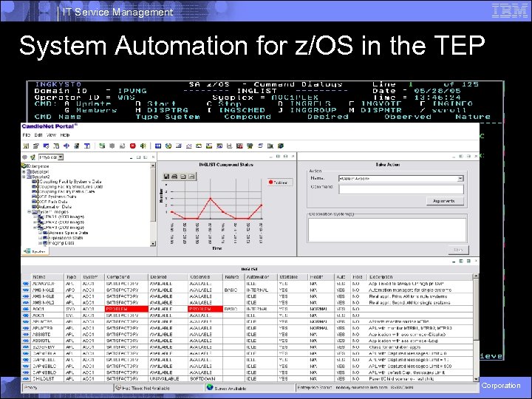Select XCF Path Data tree item
532x399 pixels.
pyautogui.click(x=55, y=202)
